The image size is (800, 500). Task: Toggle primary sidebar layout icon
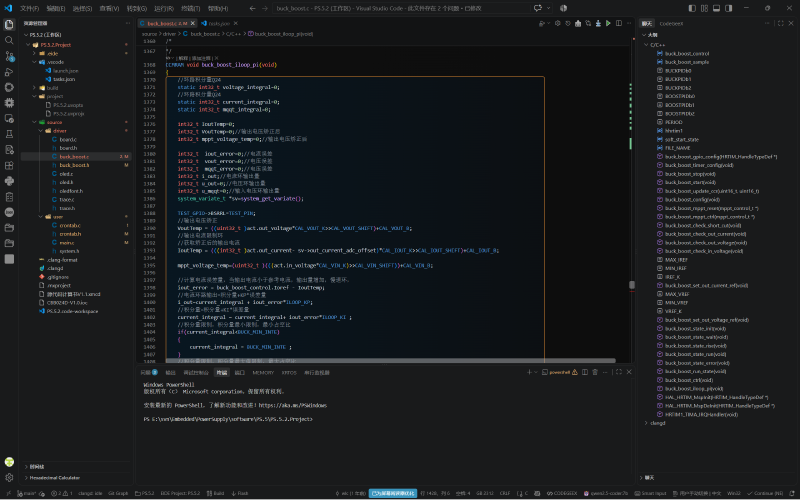click(692, 8)
